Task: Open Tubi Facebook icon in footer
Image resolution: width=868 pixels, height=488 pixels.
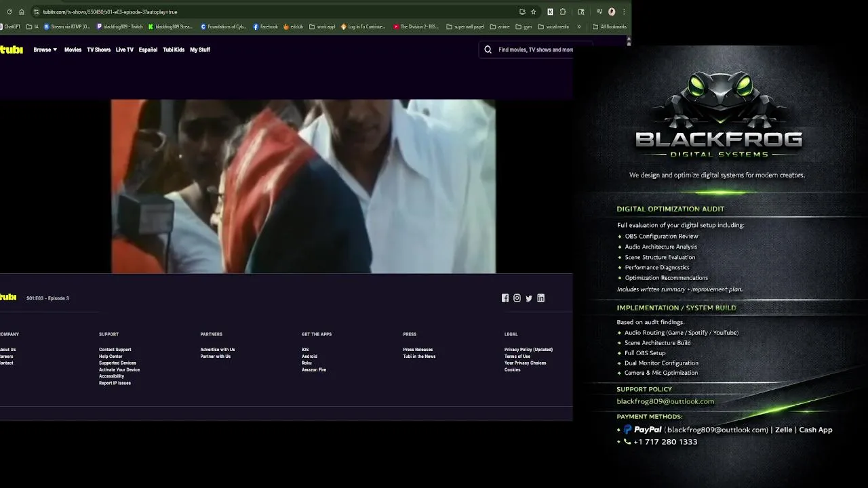Action: (x=505, y=298)
